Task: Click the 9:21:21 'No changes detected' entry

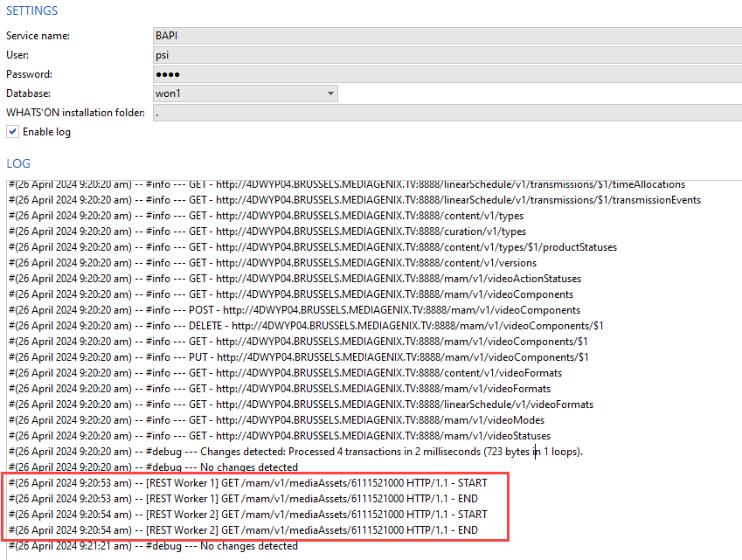Action: click(x=153, y=546)
